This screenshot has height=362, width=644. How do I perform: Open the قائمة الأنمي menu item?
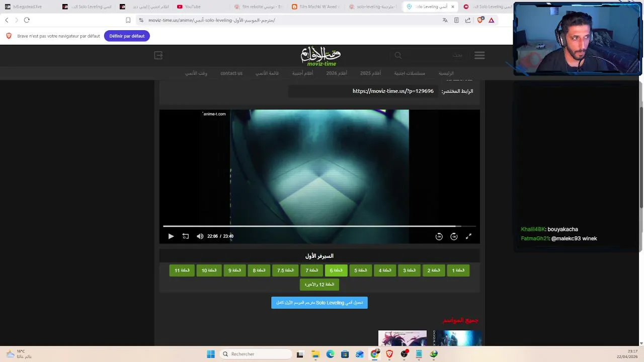[x=267, y=73]
